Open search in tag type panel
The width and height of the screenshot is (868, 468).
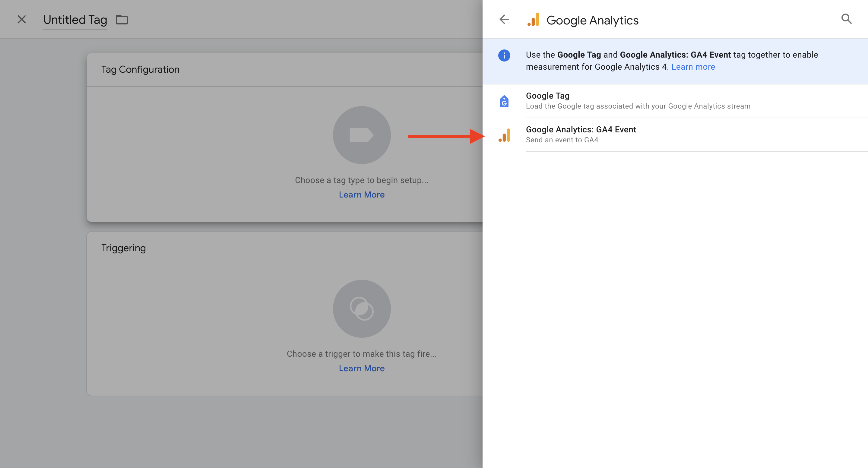click(x=846, y=19)
